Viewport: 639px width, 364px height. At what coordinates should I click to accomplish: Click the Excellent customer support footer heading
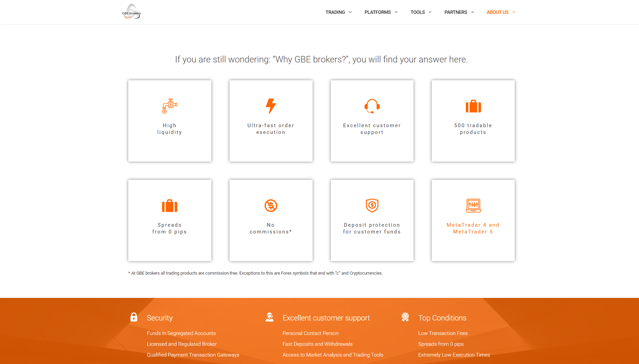326,318
